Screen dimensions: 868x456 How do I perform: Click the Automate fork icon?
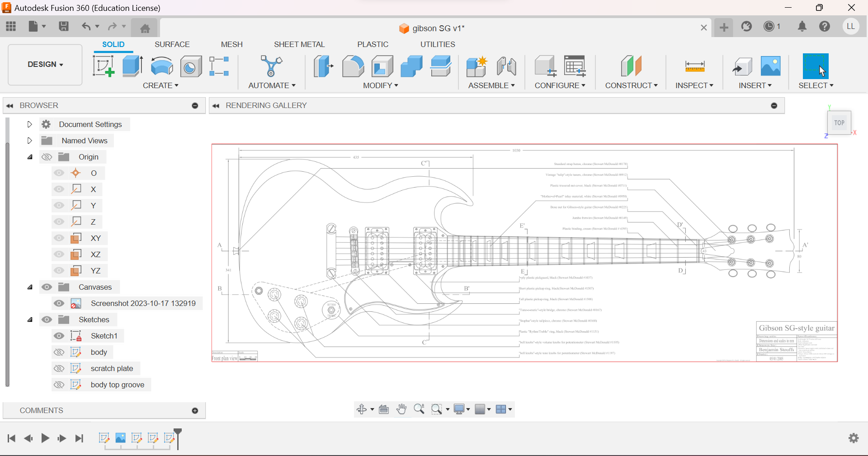271,66
